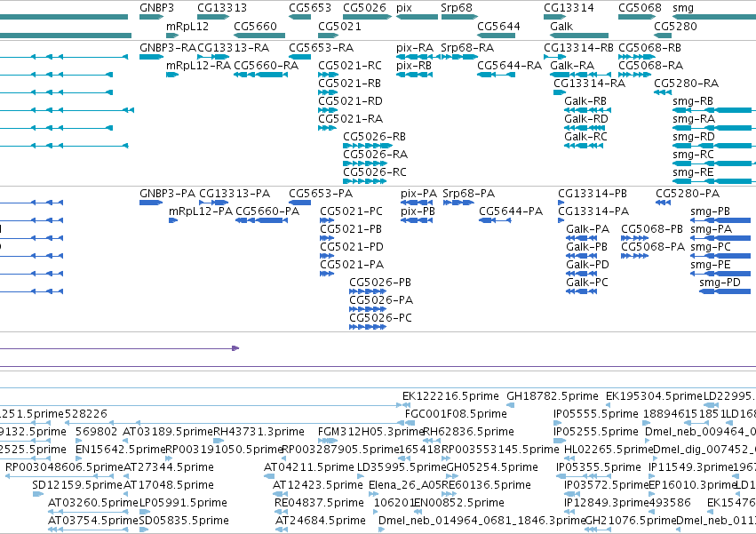Open the CG5660-PA protein label

click(267, 211)
